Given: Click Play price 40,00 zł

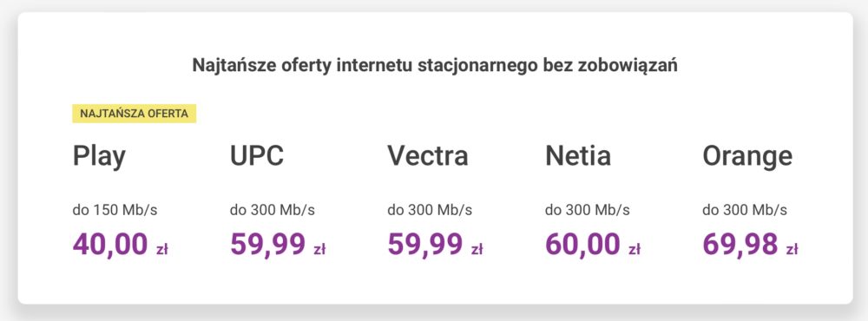Looking at the screenshot, I should [120, 244].
